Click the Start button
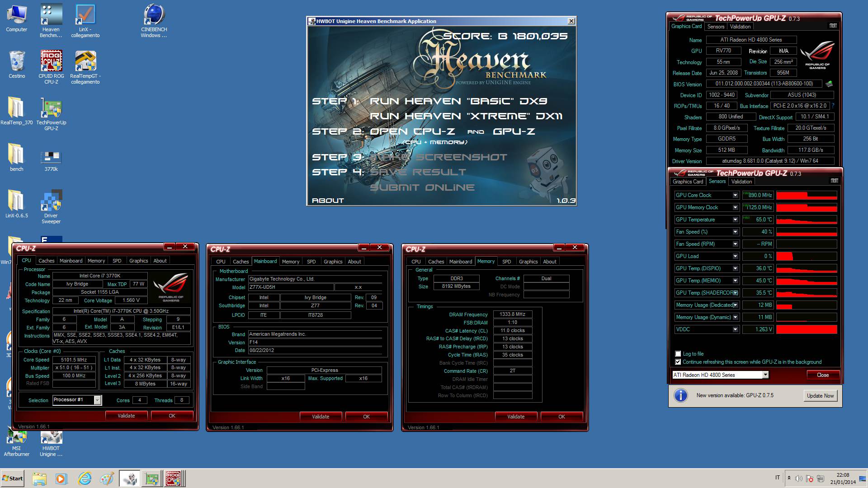Image resolution: width=868 pixels, height=488 pixels. tap(12, 478)
